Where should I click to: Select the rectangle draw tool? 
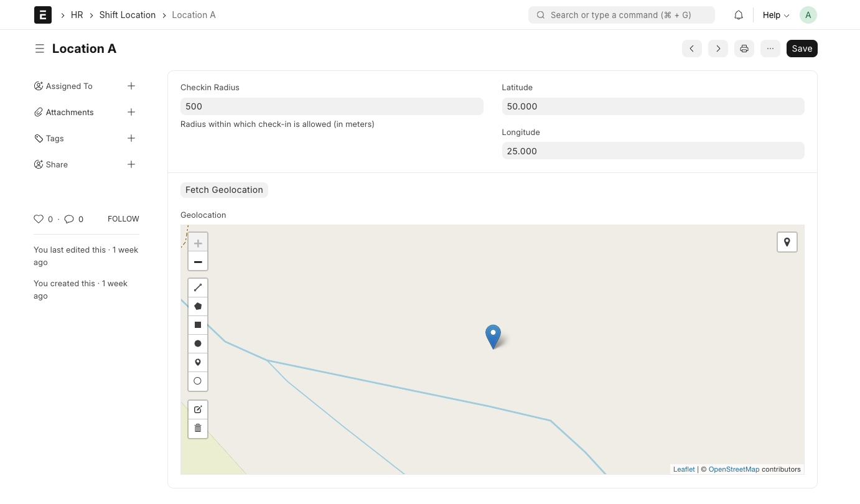[x=198, y=325]
